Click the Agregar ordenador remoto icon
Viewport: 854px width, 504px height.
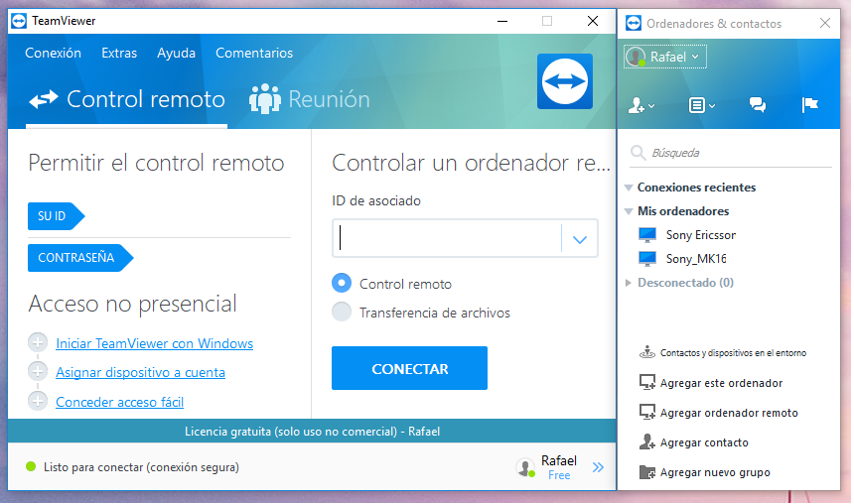tap(647, 412)
